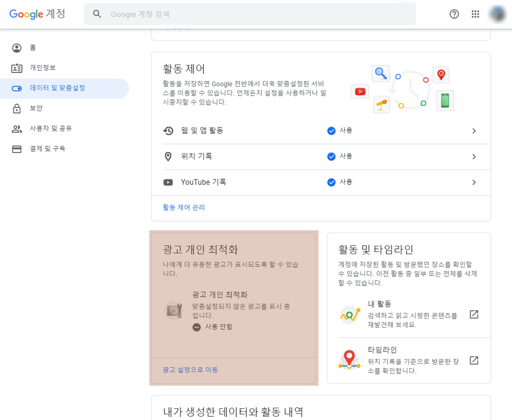
Task: Click 활동 및 타임라인 heading
Action: click(x=376, y=249)
